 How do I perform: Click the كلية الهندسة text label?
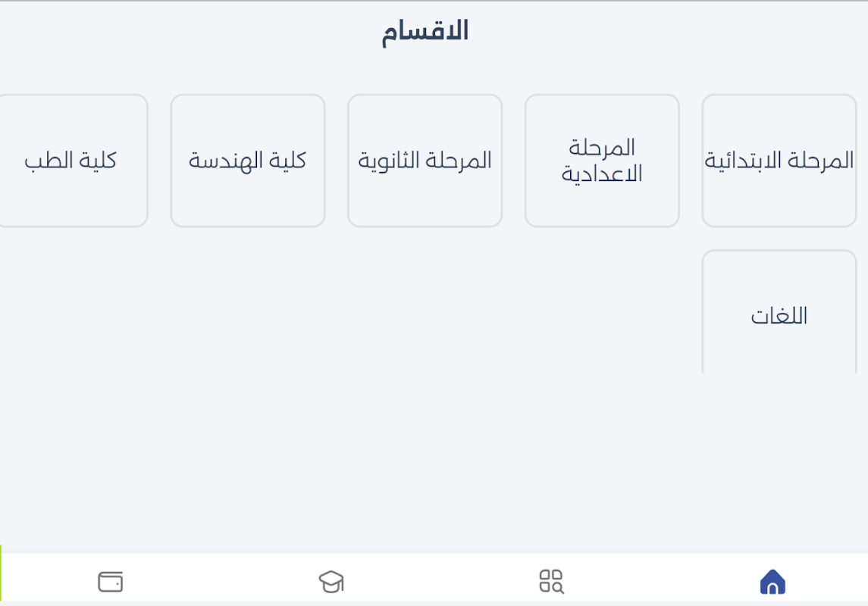point(247,161)
